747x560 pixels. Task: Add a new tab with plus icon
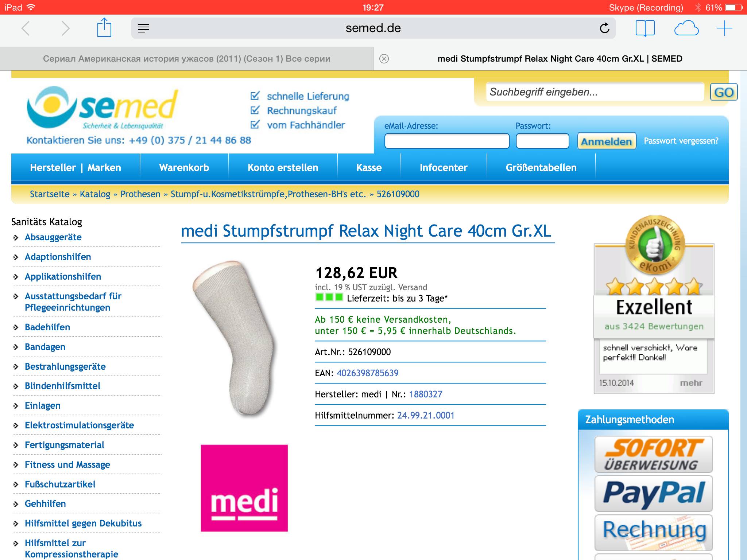tap(724, 28)
